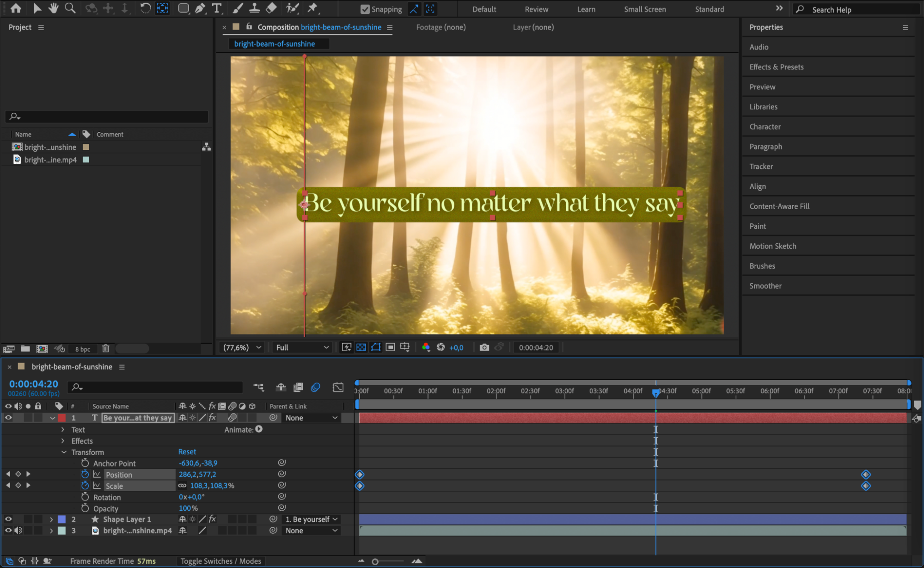Switch to the Review workspace
Viewport: 924px width, 568px height.
pyautogui.click(x=536, y=9)
